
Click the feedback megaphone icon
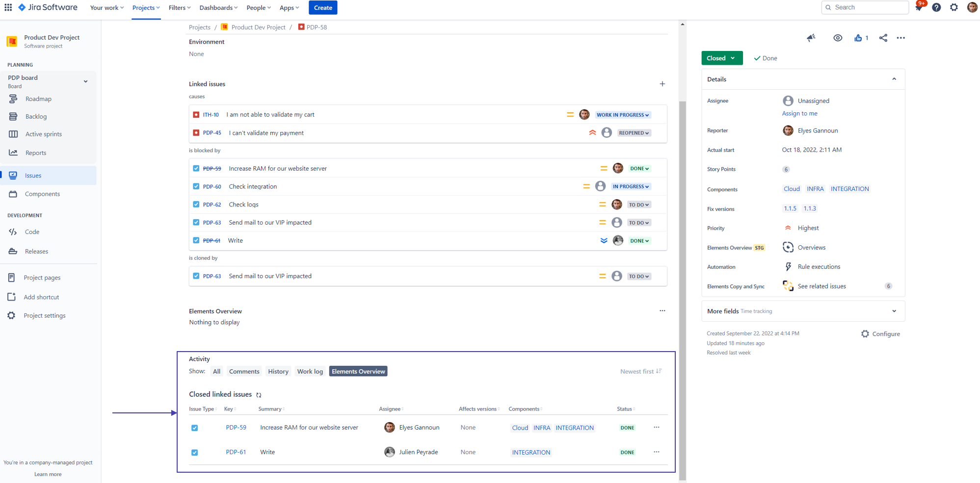(811, 38)
